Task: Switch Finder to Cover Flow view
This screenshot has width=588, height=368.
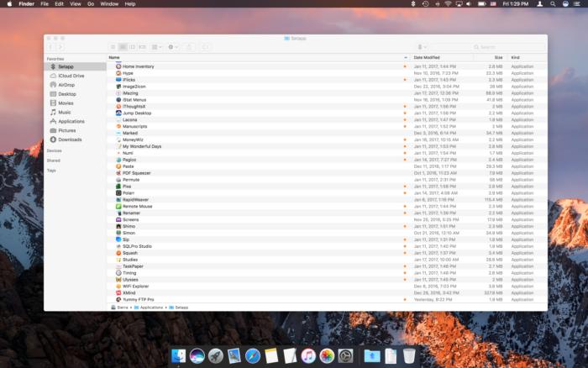Action: click(x=142, y=47)
